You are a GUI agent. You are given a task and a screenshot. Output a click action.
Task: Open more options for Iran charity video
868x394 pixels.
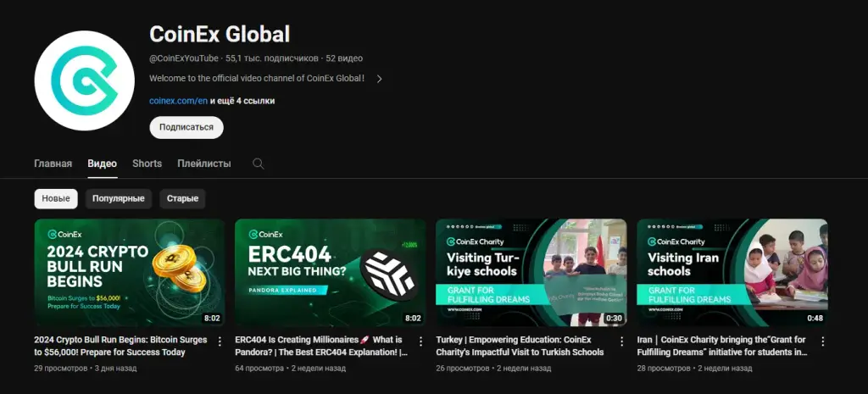point(822,341)
